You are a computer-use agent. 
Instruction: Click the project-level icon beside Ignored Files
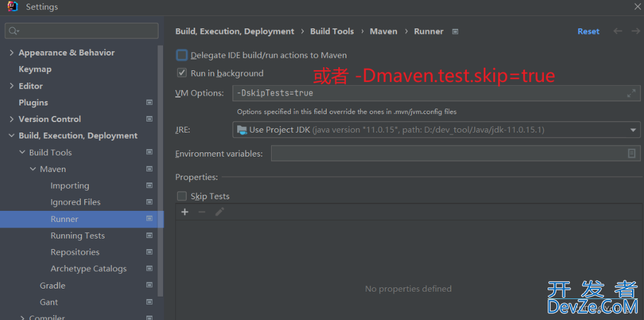click(149, 202)
